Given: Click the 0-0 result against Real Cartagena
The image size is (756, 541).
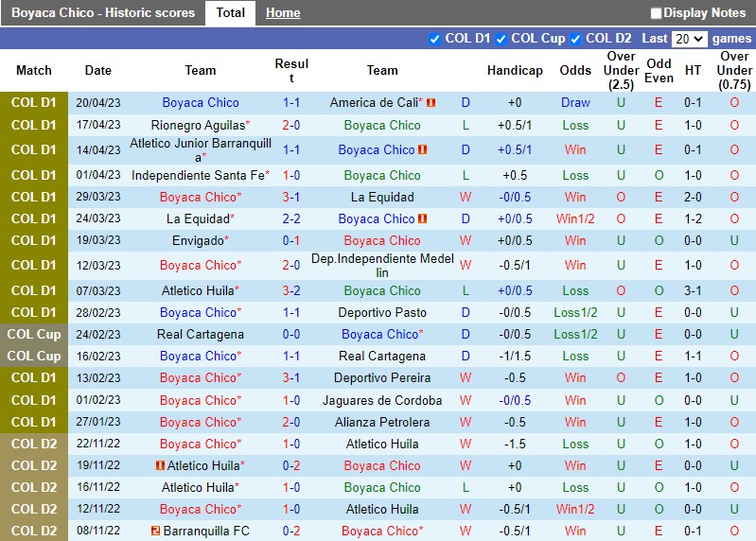Looking at the screenshot, I should 291,334.
